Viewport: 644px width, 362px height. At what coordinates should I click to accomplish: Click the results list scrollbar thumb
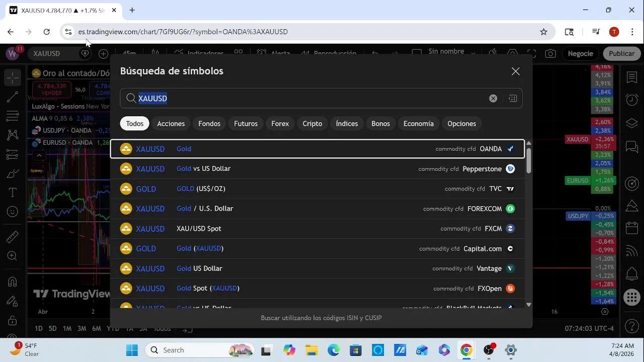pos(529,160)
